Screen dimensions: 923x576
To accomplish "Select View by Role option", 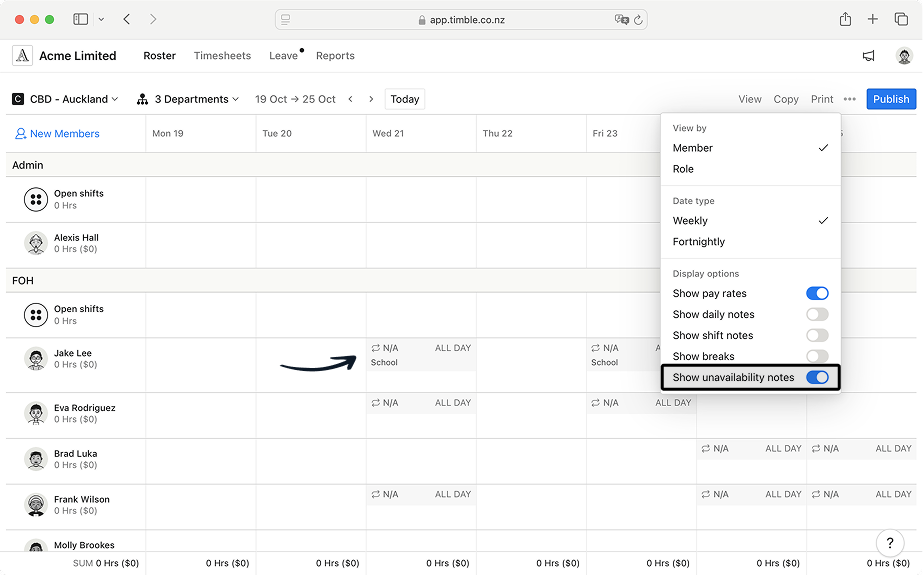I will click(751, 169).
